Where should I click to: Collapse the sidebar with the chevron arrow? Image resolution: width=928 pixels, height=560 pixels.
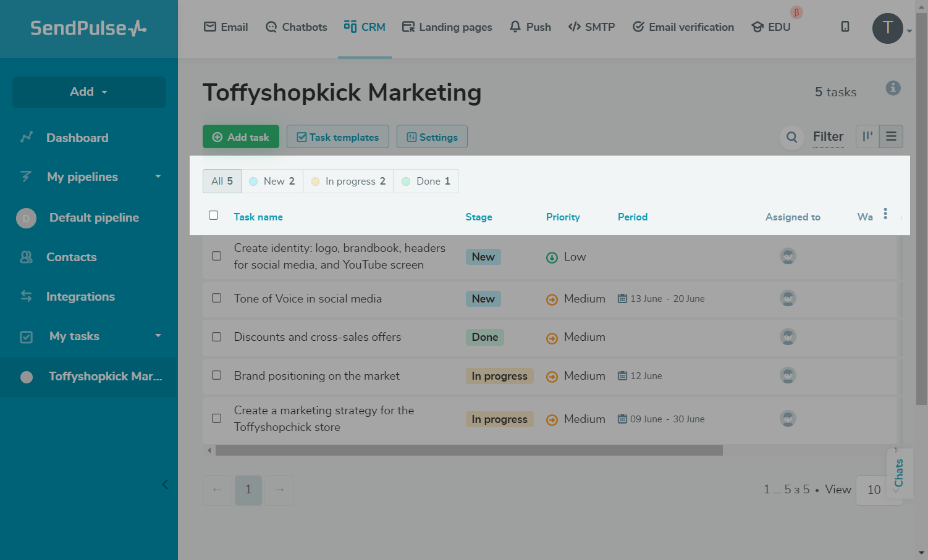click(165, 484)
